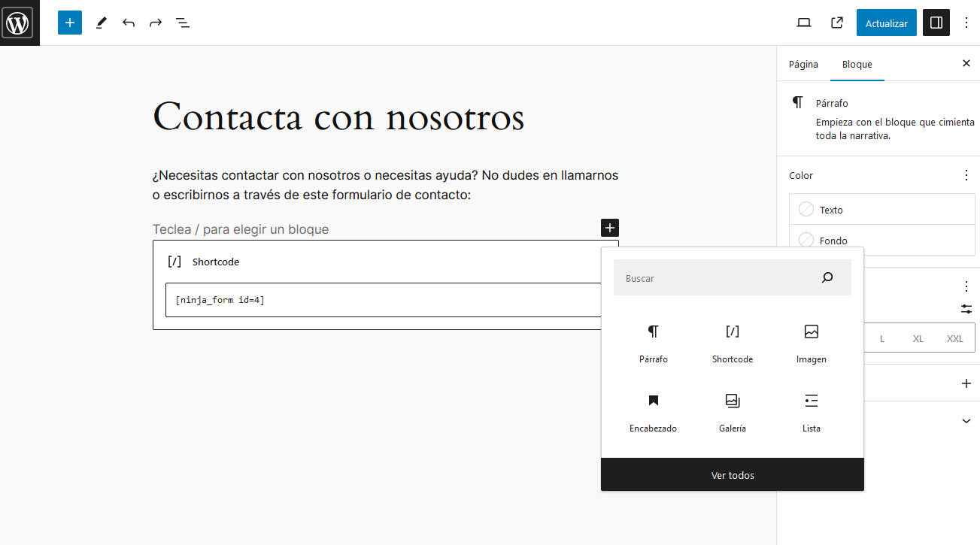This screenshot has height=545, width=980.
Task: Open the laptop preview device icon
Action: click(x=804, y=23)
